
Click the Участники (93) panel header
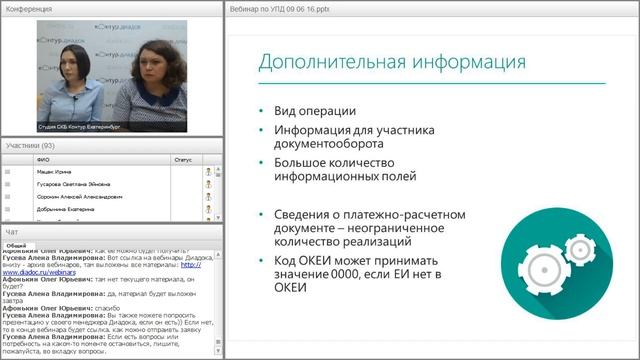112,146
